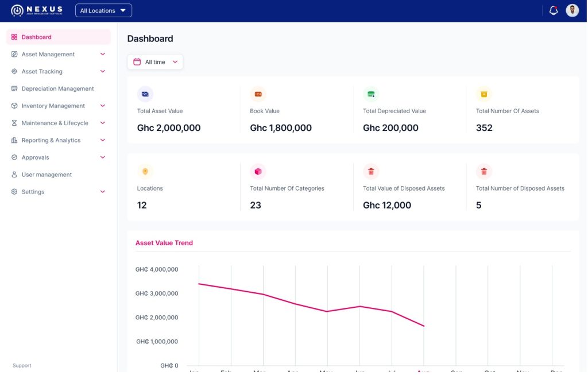Click the Support link
Viewport: 588px width, 375px height.
click(x=22, y=366)
